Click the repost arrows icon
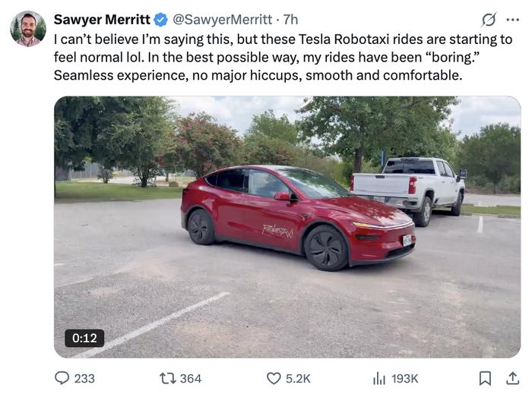The image size is (532, 394). coord(166,378)
